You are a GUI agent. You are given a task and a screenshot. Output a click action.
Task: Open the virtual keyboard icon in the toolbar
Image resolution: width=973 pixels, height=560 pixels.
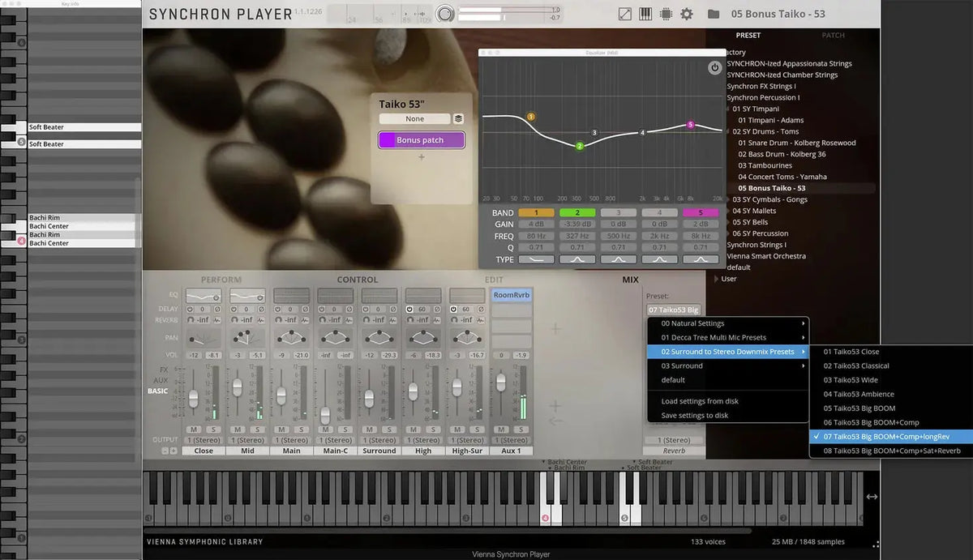[645, 14]
